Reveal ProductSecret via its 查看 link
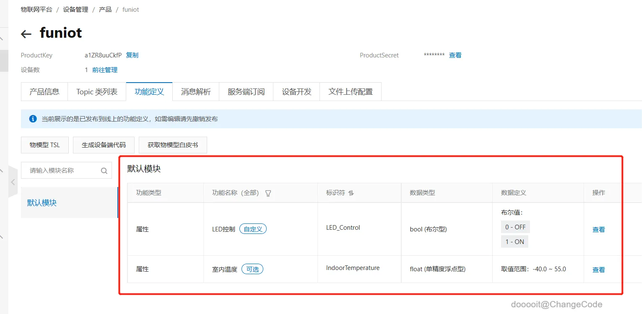Screen dimensions: 644x314 [455, 55]
